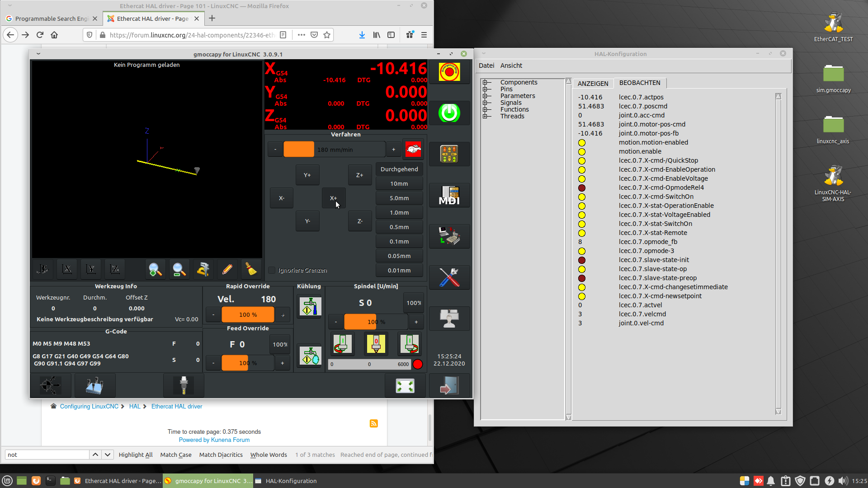Click the rapid override 100% slider
The height and width of the screenshot is (488, 868).
(248, 314)
